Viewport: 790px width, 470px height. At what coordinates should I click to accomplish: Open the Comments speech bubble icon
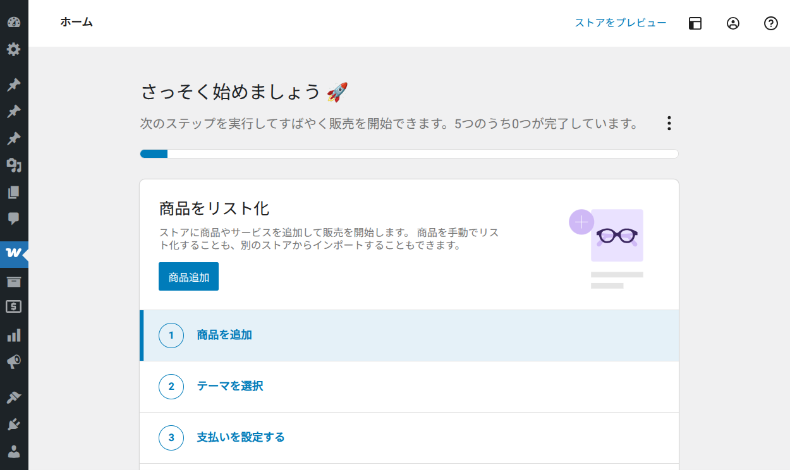click(x=14, y=219)
